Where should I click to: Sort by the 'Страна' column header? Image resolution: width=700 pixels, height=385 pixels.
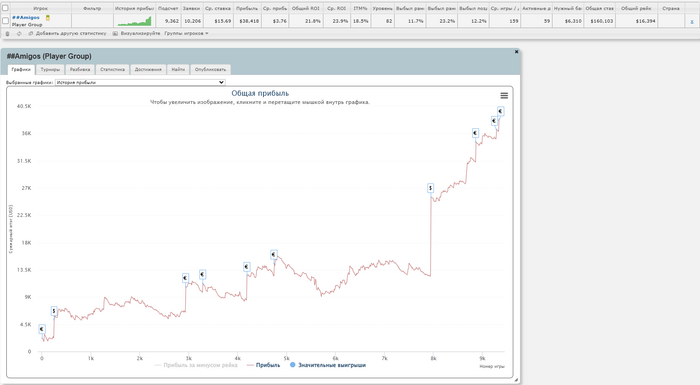671,8
